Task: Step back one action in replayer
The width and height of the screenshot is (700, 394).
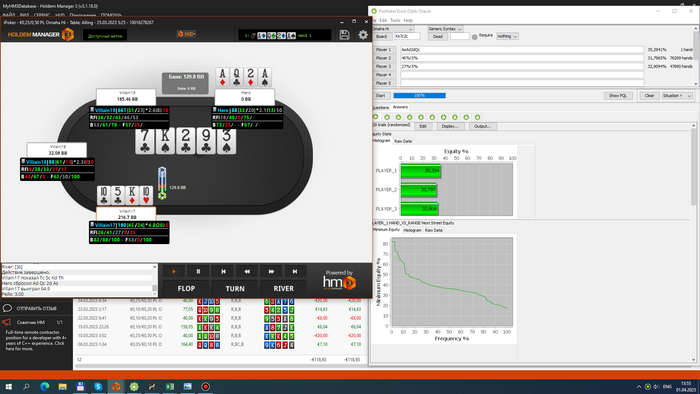Action: click(x=247, y=271)
